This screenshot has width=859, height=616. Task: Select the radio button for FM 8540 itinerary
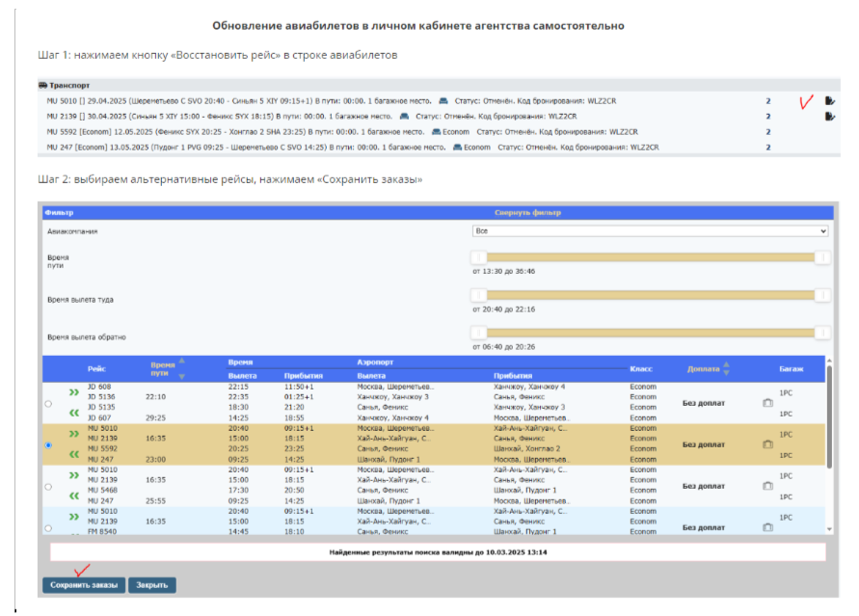tap(48, 528)
